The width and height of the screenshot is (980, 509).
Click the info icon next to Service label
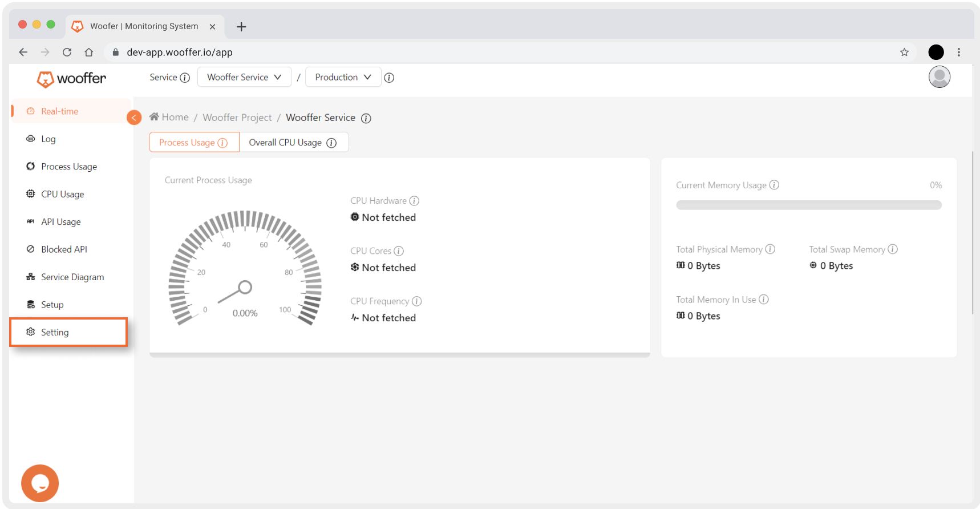pos(185,78)
